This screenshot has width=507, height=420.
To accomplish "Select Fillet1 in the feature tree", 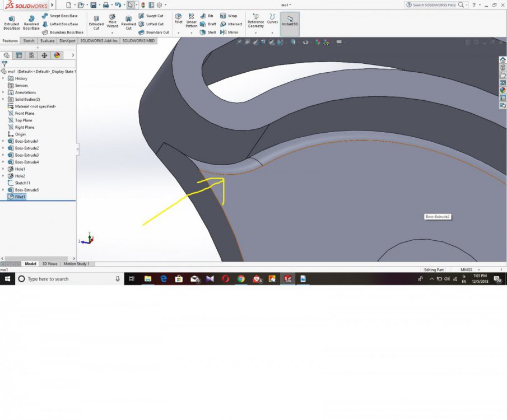I will point(20,197).
